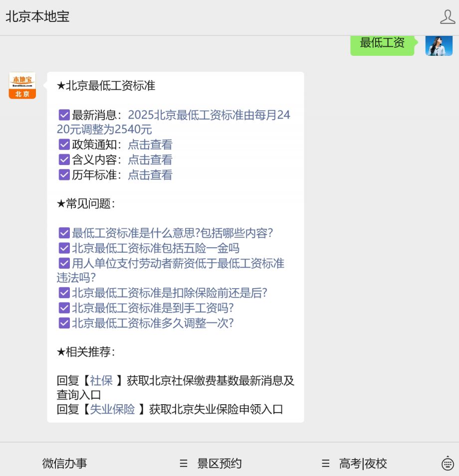Open the 北京本地宝 account avatar
This screenshot has height=476, width=459.
point(21,85)
